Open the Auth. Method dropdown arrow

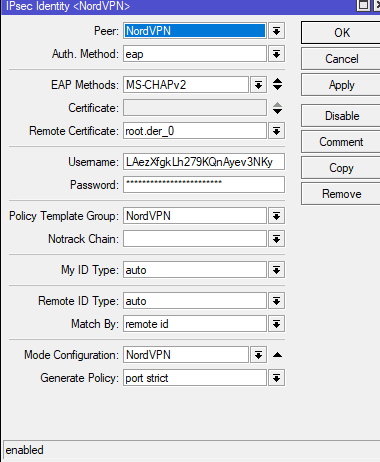276,54
